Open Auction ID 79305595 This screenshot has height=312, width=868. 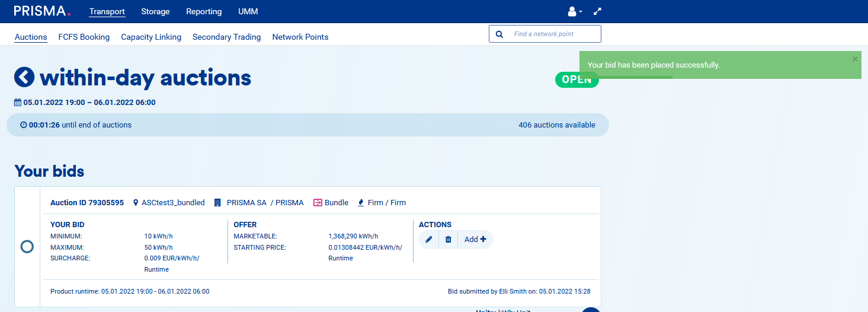(x=87, y=203)
